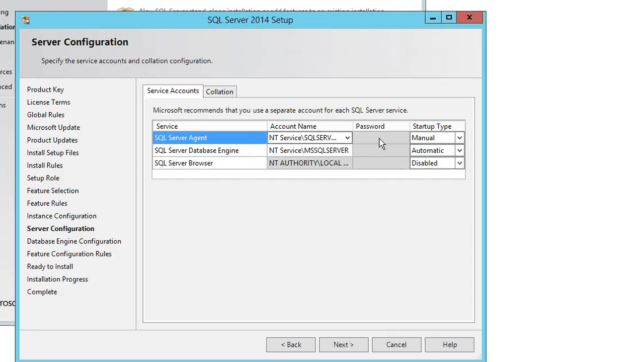The width and height of the screenshot is (644, 362).
Task: Select Complete step in sidebar
Action: tap(42, 292)
